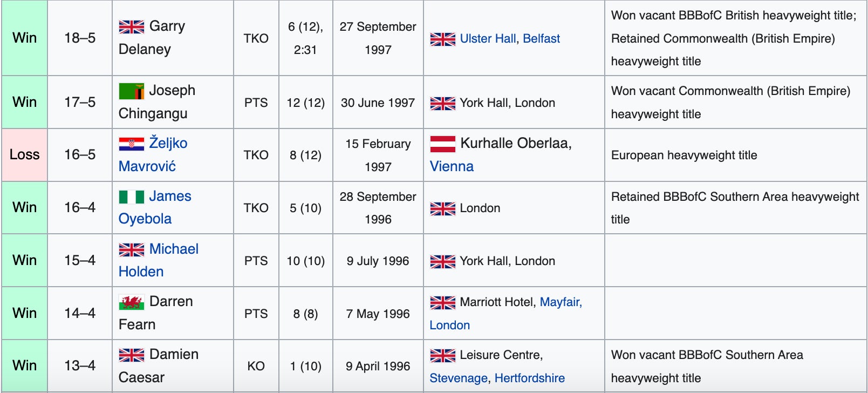Click the UK flag beside Michael Holden
The height and width of the screenshot is (393, 868).
(x=131, y=249)
